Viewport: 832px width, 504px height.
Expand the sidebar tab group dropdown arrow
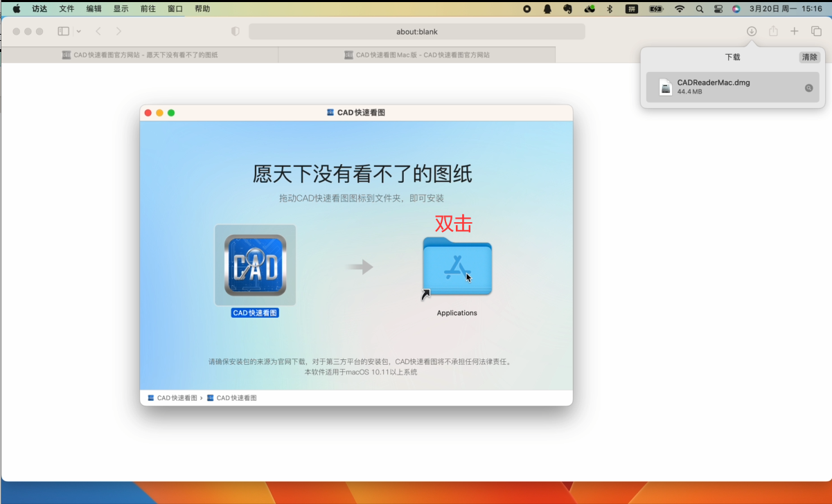tap(79, 31)
